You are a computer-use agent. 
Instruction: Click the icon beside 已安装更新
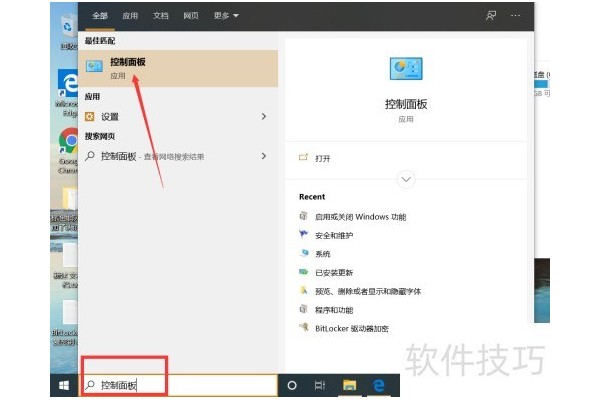303,271
